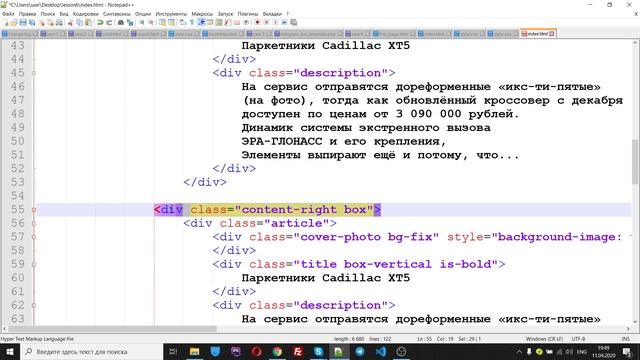Screen dimensions: 640x360
Task: Click the horizontal scrollbar thumb
Action: coord(112,329)
